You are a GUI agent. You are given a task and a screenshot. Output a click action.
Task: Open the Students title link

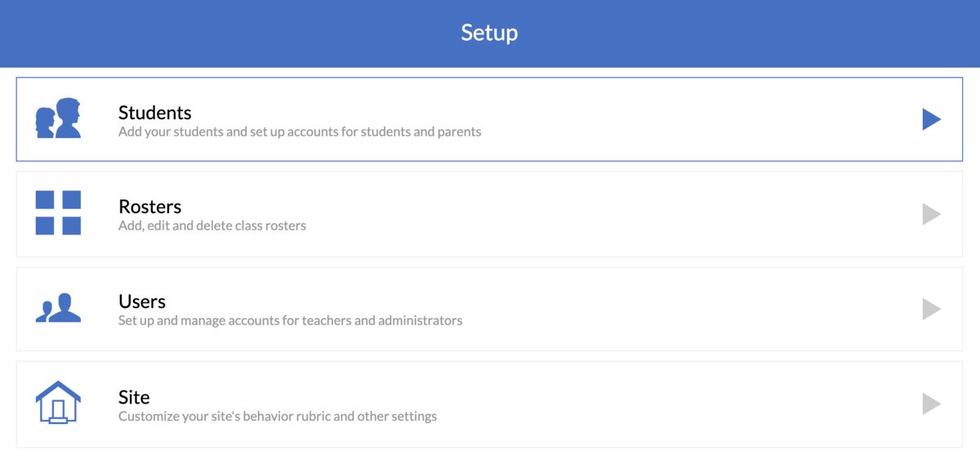[155, 113]
